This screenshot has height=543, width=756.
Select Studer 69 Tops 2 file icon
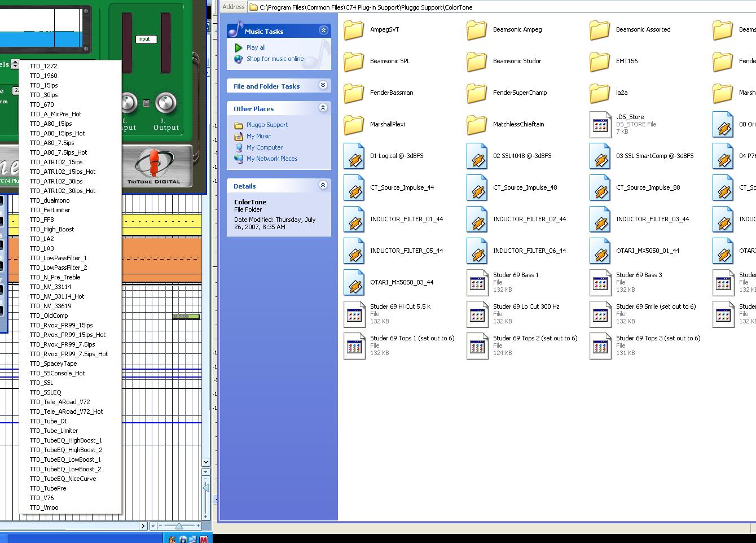tap(477, 346)
